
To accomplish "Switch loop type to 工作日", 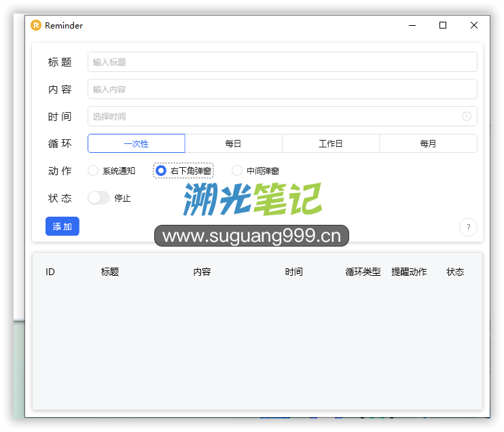I will (x=330, y=143).
